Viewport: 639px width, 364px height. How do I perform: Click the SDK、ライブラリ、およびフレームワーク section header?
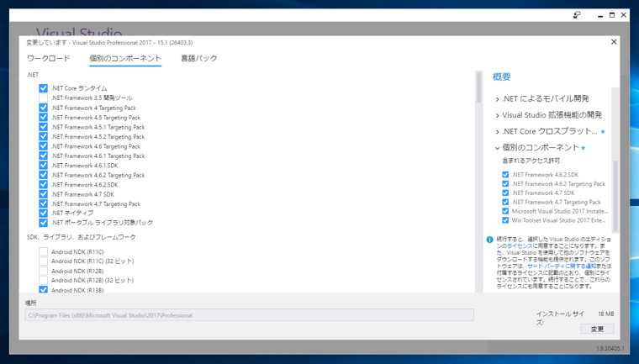(x=82, y=237)
